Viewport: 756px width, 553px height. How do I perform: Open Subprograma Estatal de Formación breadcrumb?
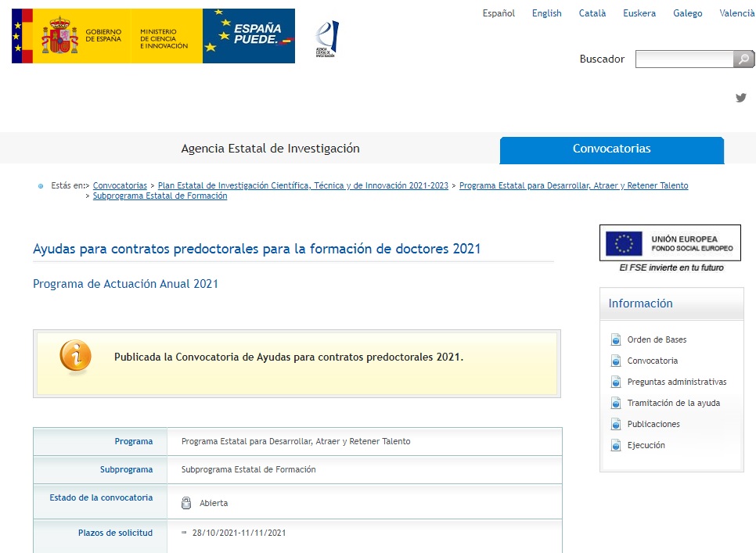tap(160, 196)
